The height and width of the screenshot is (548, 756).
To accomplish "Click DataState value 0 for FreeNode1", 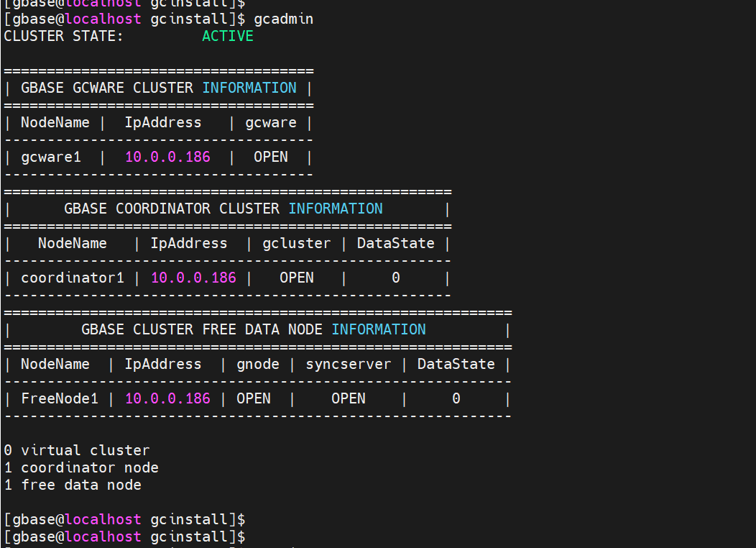I will point(456,398).
